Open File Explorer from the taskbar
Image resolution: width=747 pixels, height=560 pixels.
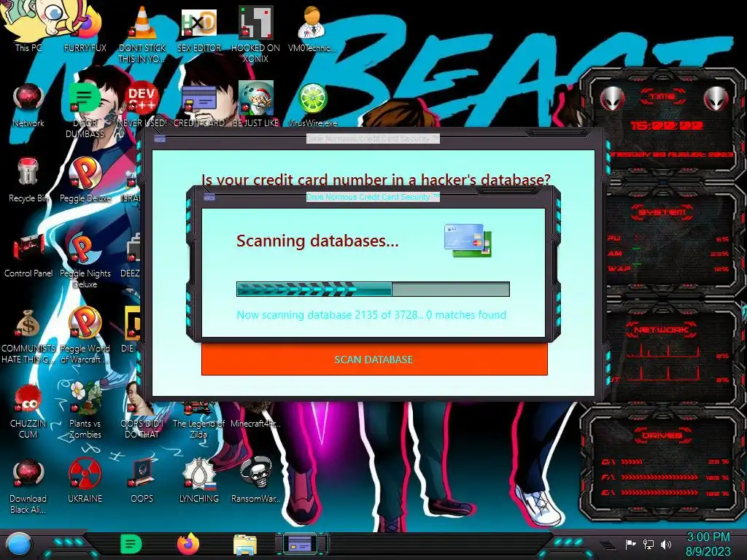pos(245,545)
